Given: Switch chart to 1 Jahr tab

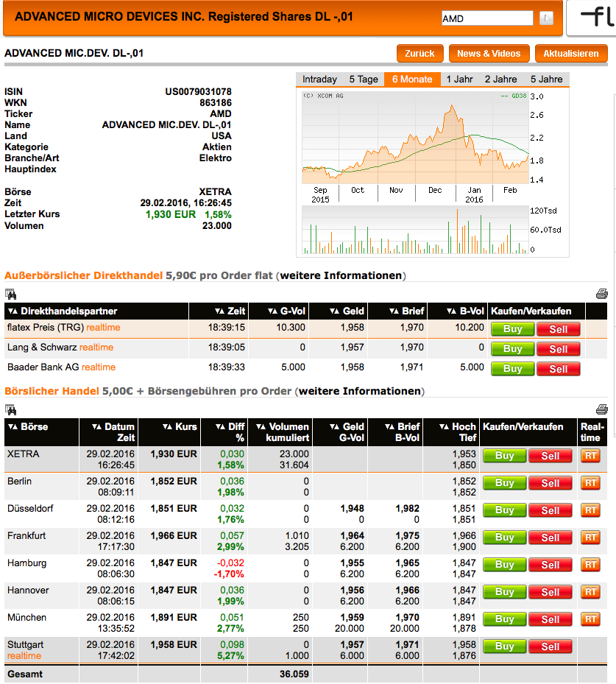Looking at the screenshot, I should pos(459,80).
